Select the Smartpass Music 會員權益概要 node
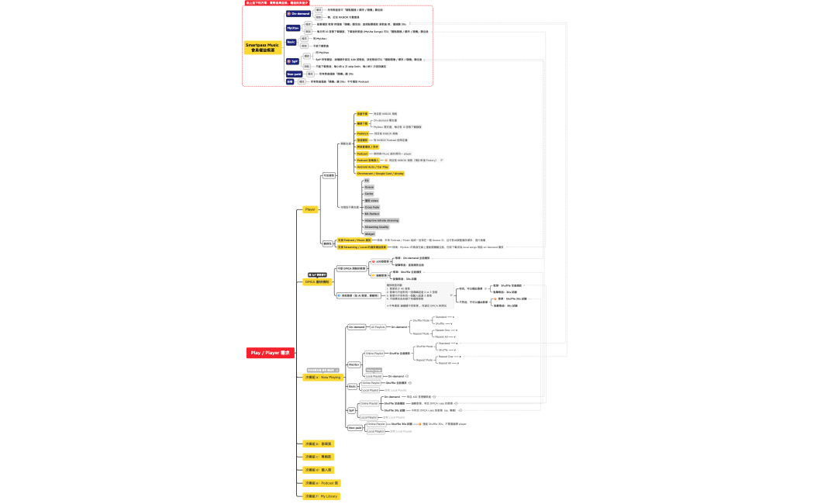The width and height of the screenshot is (814, 504). (262, 47)
